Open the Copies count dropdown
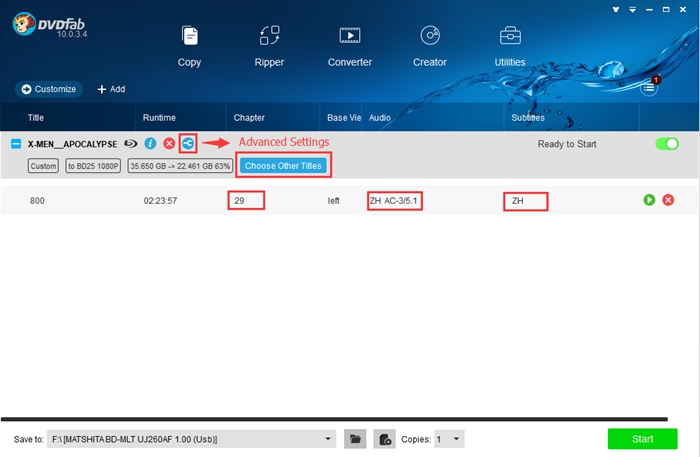The height and width of the screenshot is (457, 700). tap(449, 439)
